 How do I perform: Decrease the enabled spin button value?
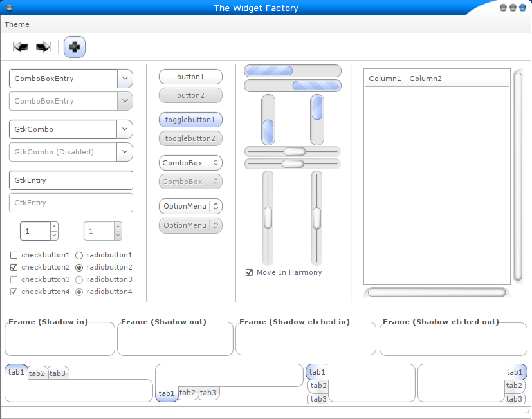tap(54, 236)
